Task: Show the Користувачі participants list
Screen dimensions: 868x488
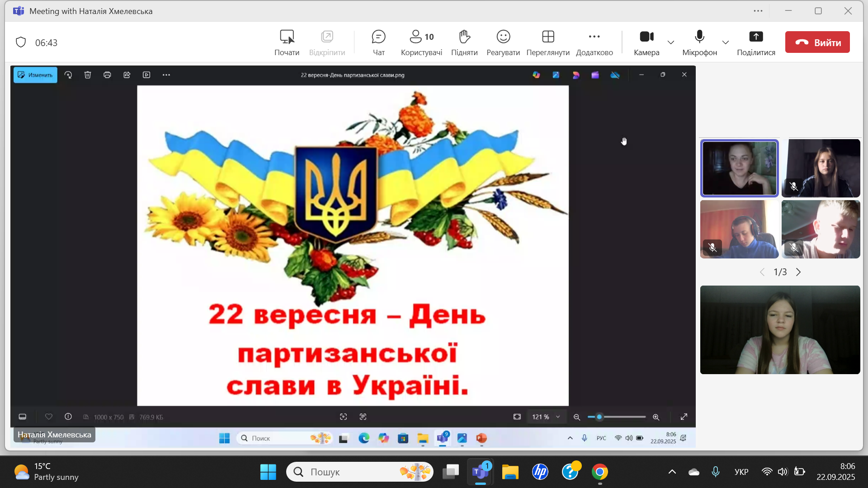Action: (421, 42)
